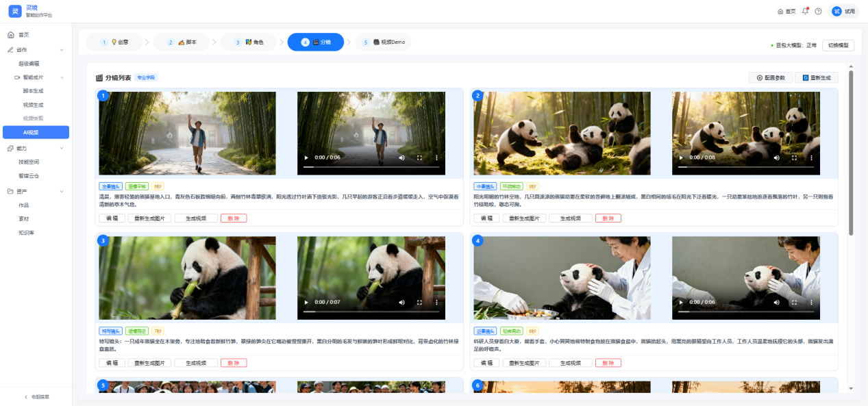
Task: Click 生成视频 on storyboard card 2
Action: [x=570, y=218]
